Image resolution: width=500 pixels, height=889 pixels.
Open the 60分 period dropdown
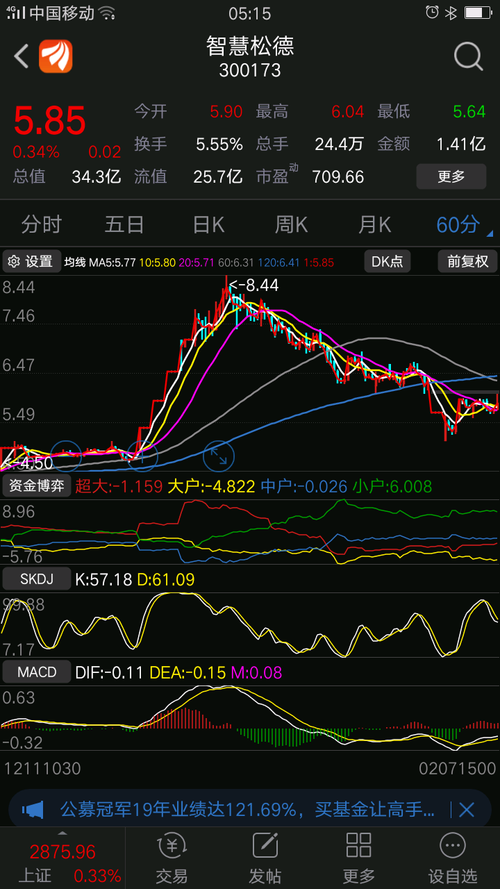point(464,225)
